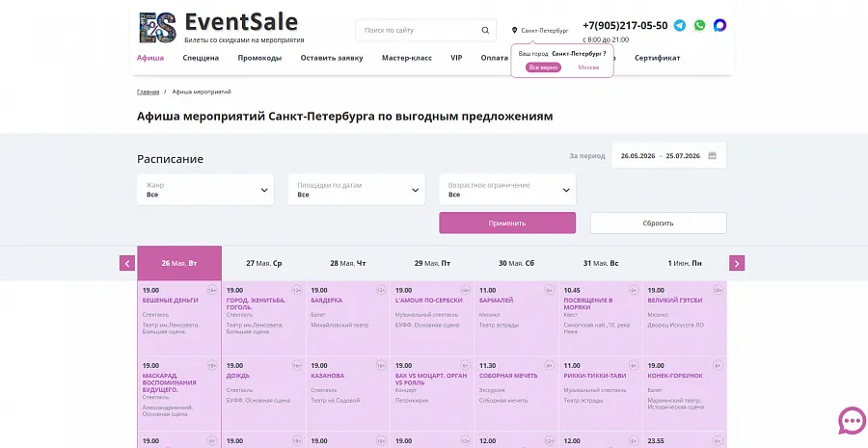Select the 30 Мая, Сб date tab

point(517,263)
